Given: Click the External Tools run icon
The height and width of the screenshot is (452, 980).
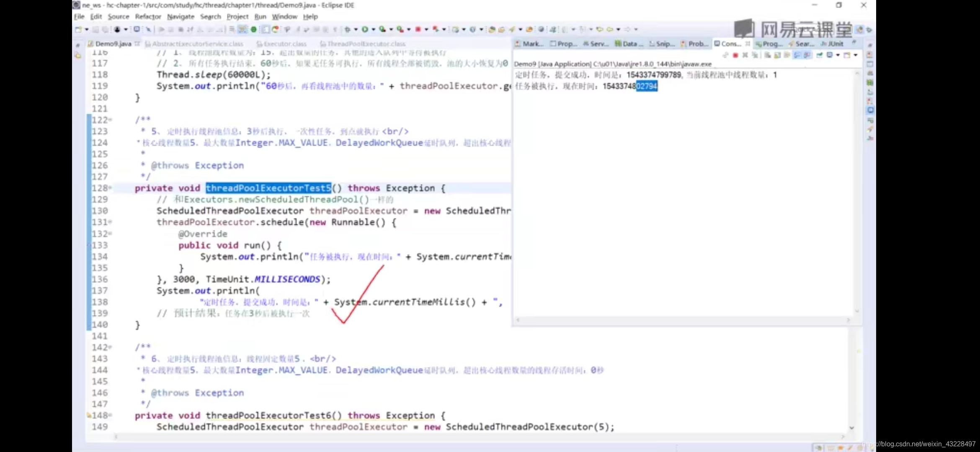Looking at the screenshot, I should [400, 29].
